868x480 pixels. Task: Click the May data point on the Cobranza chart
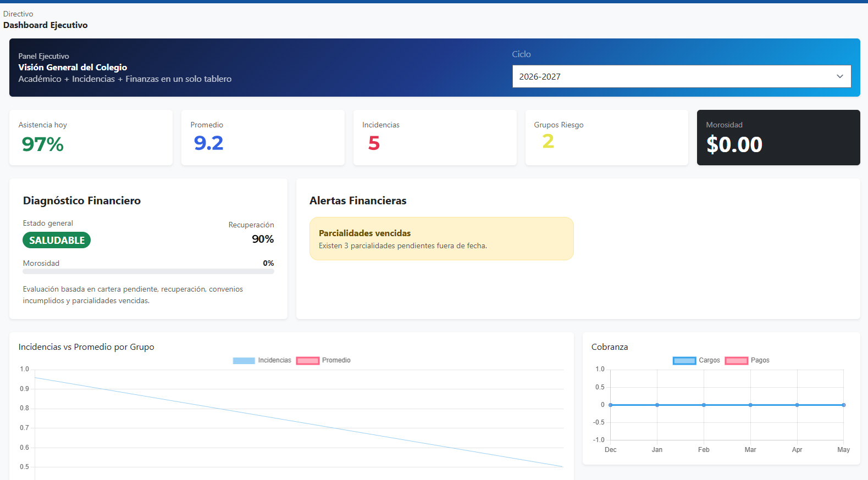[x=843, y=405]
